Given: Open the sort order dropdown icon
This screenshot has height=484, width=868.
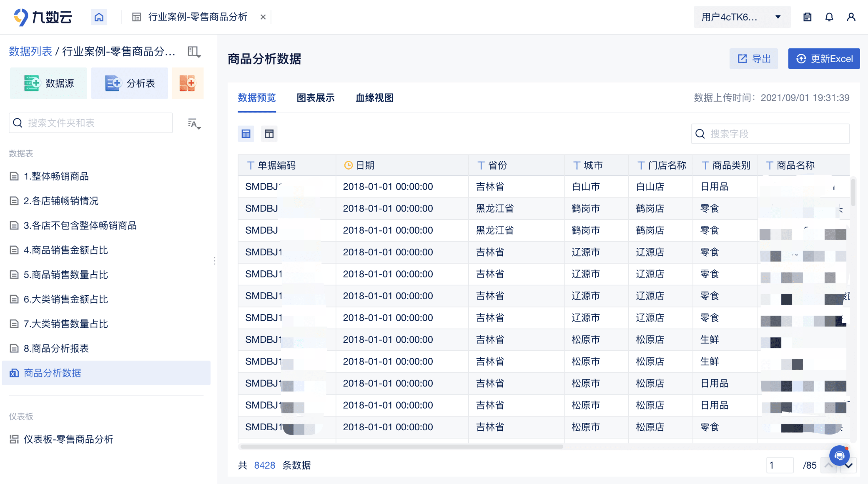Looking at the screenshot, I should (x=194, y=124).
